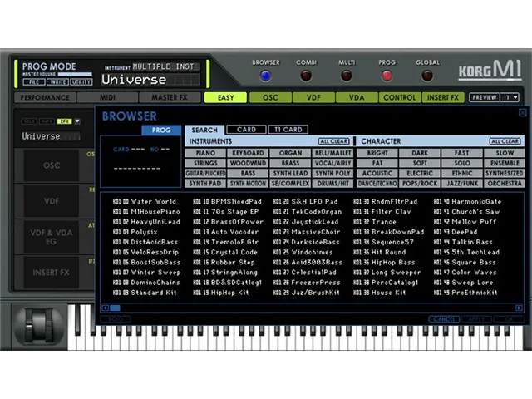This screenshot has width=532, height=399.
Task: Click the Korg M1 logo
Action: pyautogui.click(x=490, y=71)
